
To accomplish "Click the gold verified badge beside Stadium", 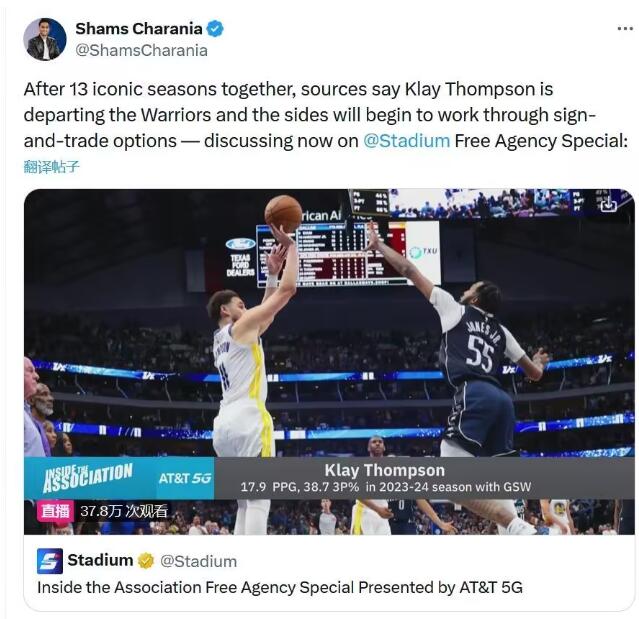I will (x=145, y=561).
